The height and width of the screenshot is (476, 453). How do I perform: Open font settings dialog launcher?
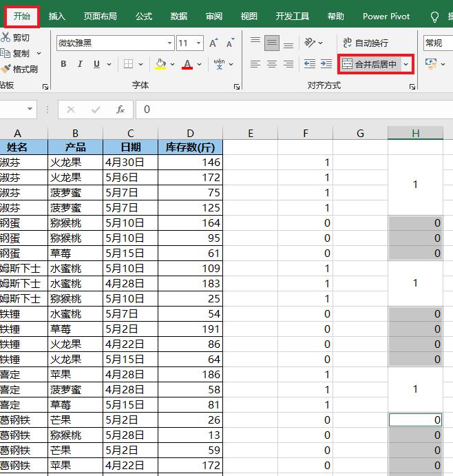click(237, 87)
